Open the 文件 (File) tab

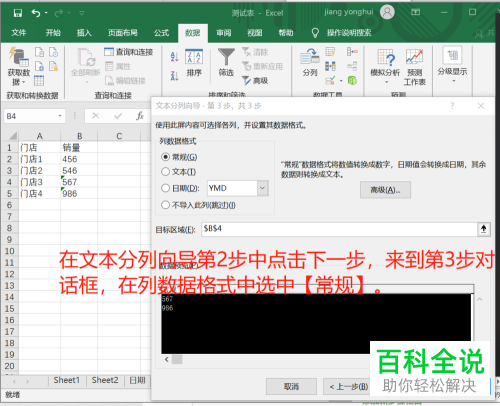tap(19, 33)
